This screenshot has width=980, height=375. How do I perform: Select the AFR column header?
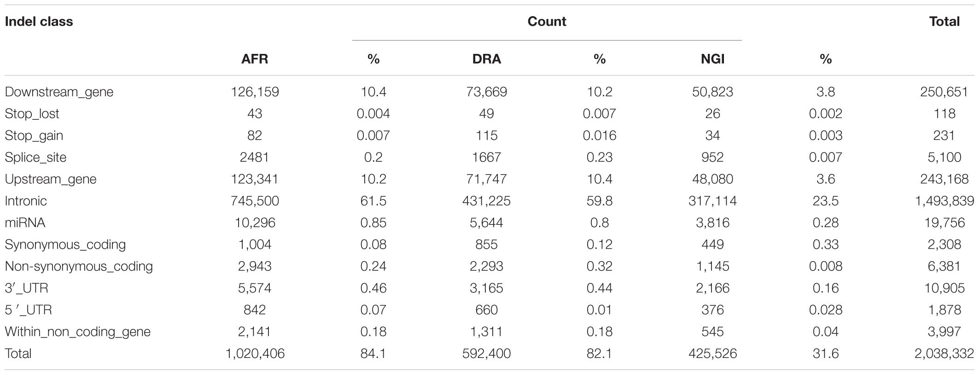coord(255,59)
